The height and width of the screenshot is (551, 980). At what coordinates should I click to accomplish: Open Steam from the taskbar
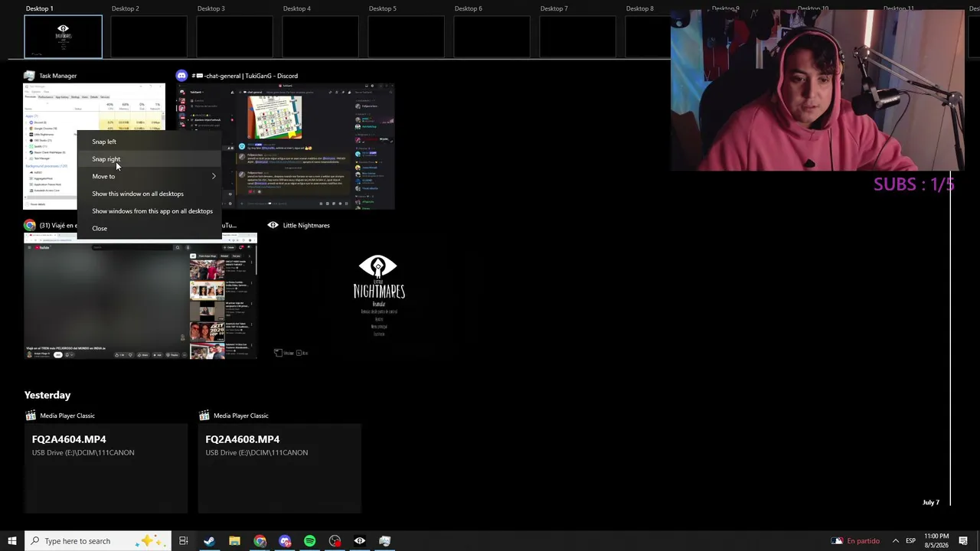(209, 541)
